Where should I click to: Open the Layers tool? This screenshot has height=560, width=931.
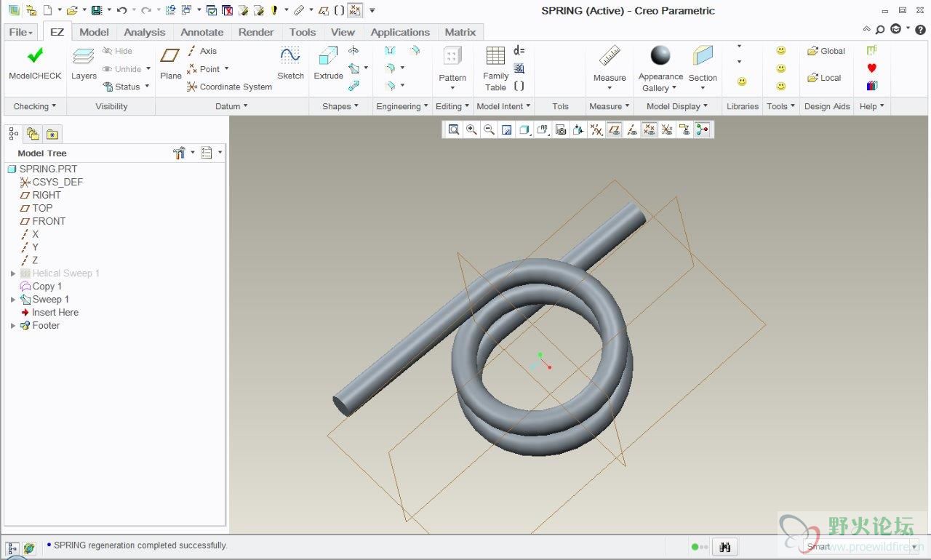point(84,63)
